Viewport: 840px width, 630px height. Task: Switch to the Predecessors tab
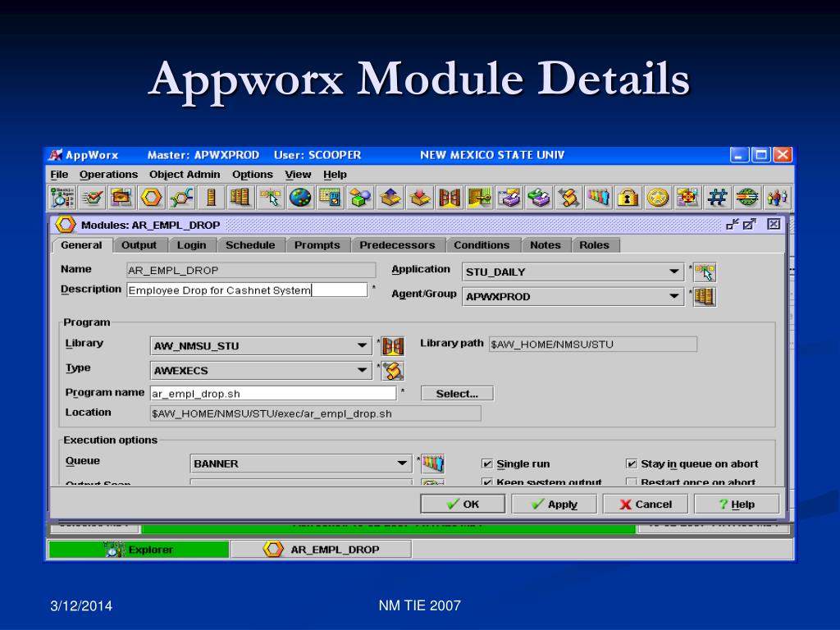click(398, 245)
